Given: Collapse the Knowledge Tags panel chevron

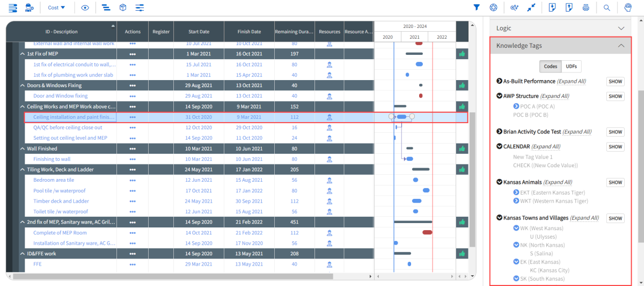Looking at the screenshot, I should pyautogui.click(x=621, y=46).
